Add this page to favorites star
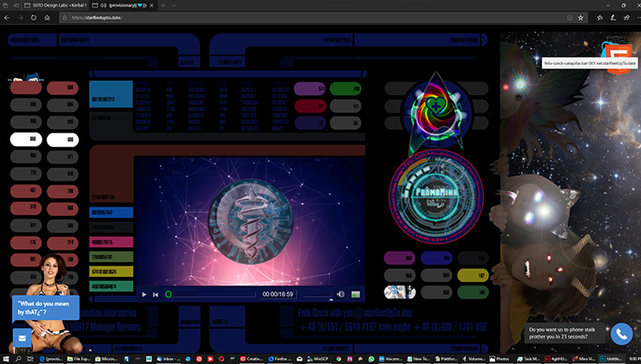Viewport: 641px width, 364px height. [x=580, y=18]
